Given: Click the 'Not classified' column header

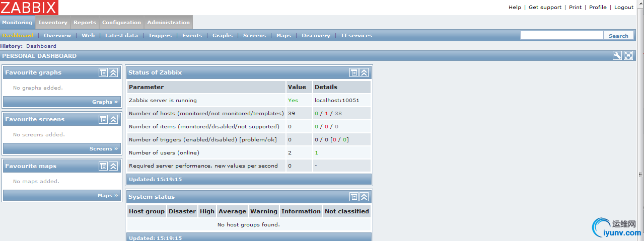Looking at the screenshot, I should [x=347, y=211].
